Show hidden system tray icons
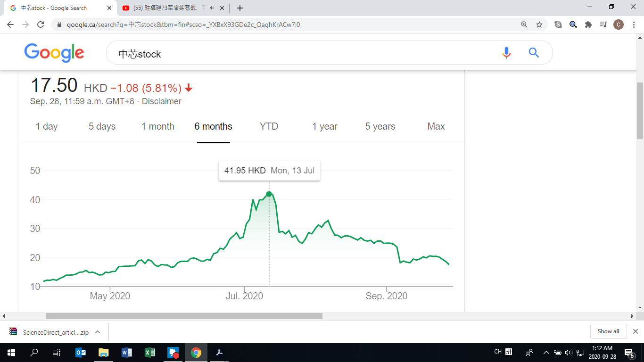The image size is (644, 362). pyautogui.click(x=546, y=352)
